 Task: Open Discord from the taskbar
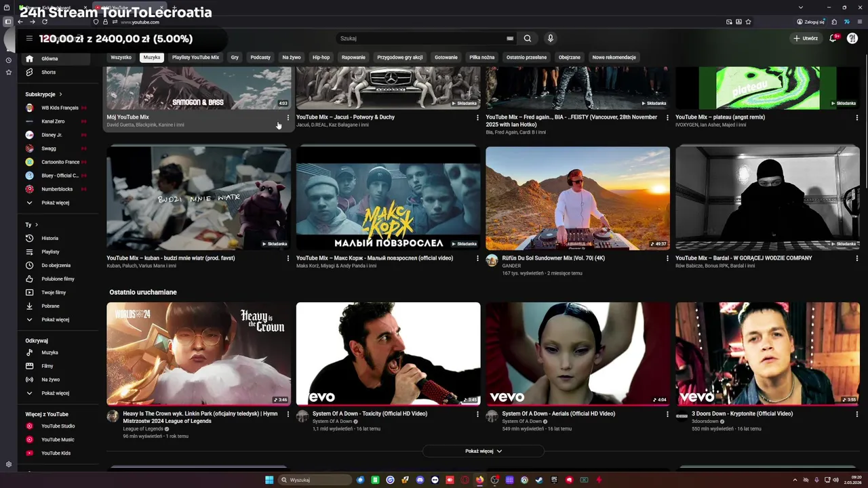[420, 480]
